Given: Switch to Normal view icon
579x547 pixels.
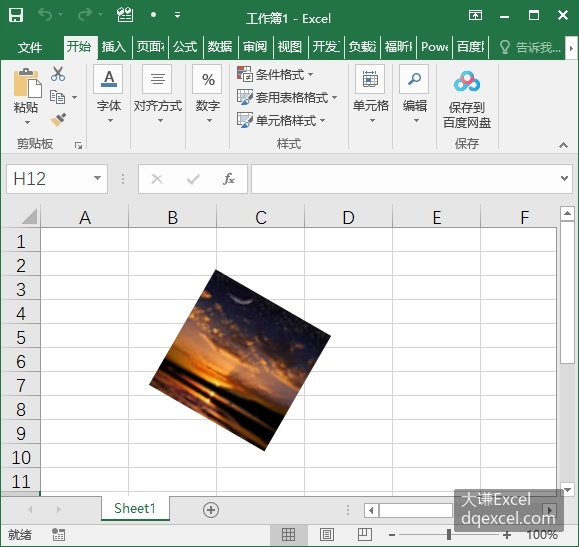Looking at the screenshot, I should coord(288,534).
